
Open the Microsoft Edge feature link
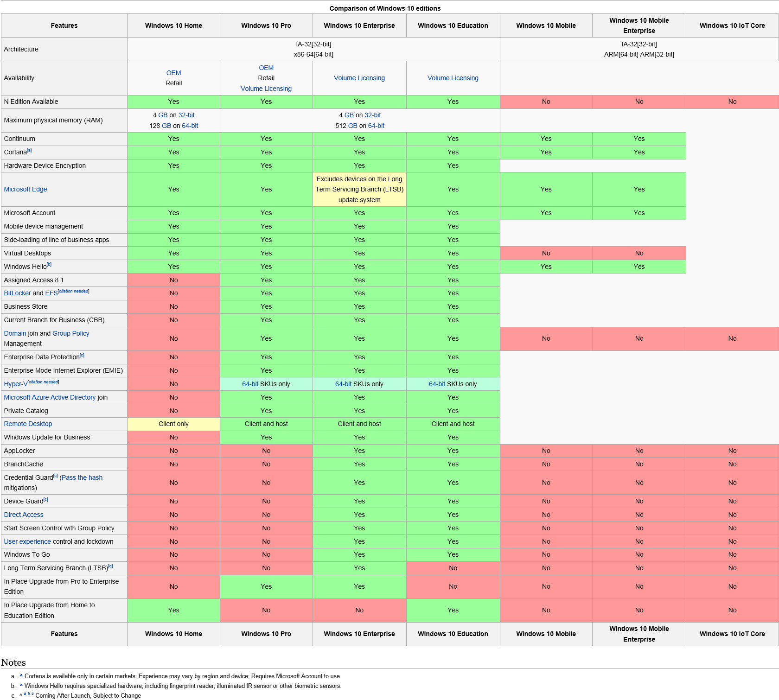26,189
